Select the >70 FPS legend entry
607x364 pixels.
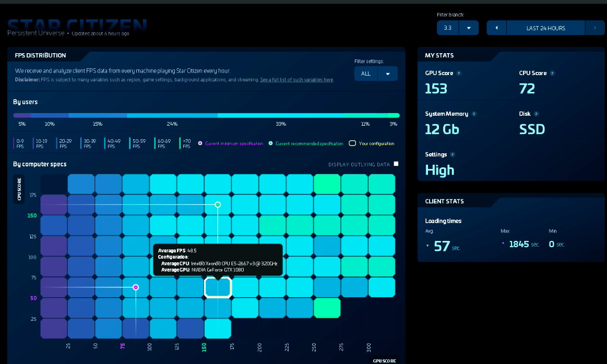click(186, 143)
